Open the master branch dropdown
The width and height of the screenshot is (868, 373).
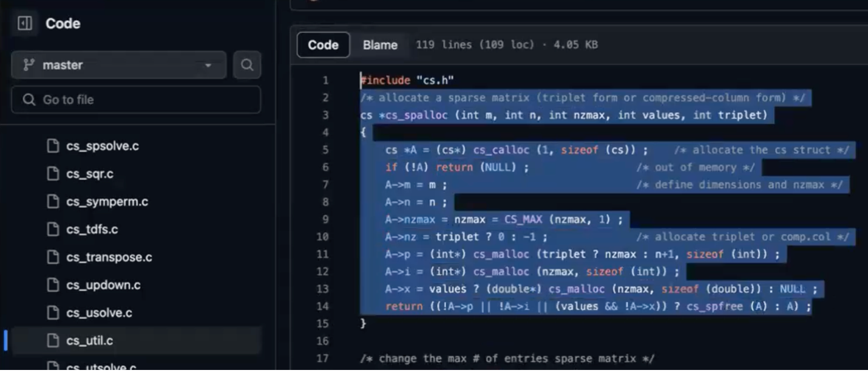click(118, 65)
